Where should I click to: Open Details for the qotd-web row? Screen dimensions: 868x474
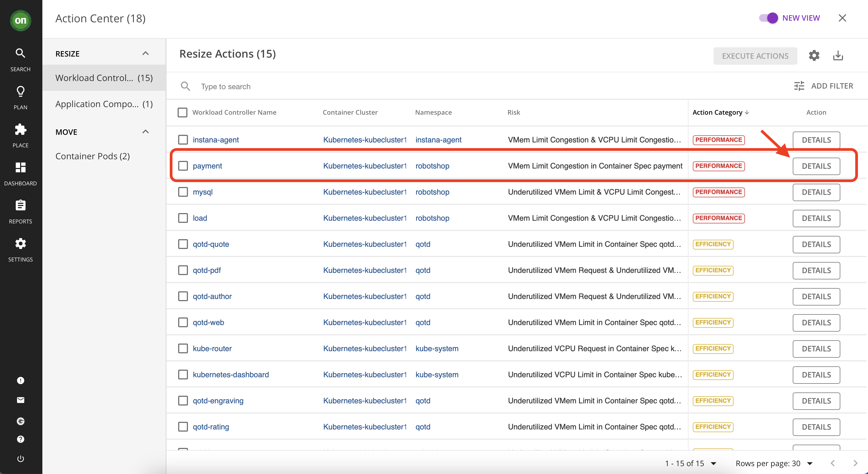816,323
